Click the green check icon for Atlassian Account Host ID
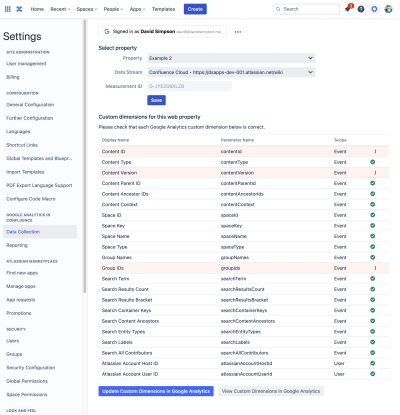 pyautogui.click(x=373, y=363)
